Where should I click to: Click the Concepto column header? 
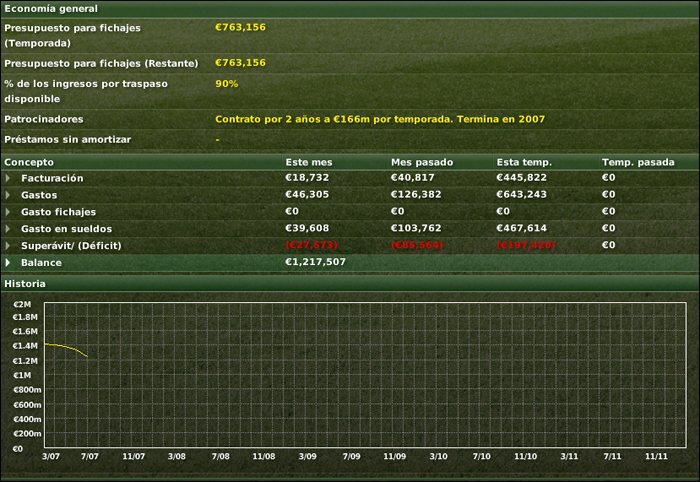coord(29,162)
